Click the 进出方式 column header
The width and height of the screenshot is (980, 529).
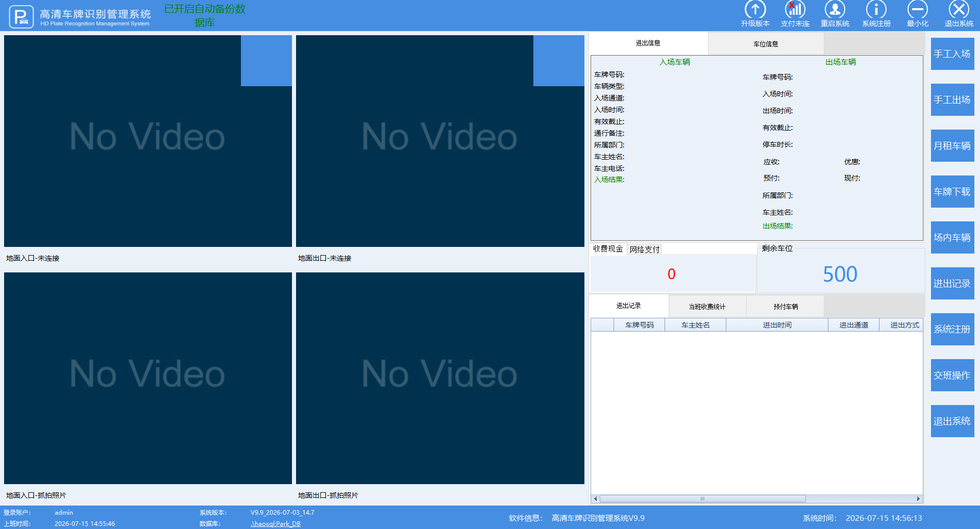[901, 325]
